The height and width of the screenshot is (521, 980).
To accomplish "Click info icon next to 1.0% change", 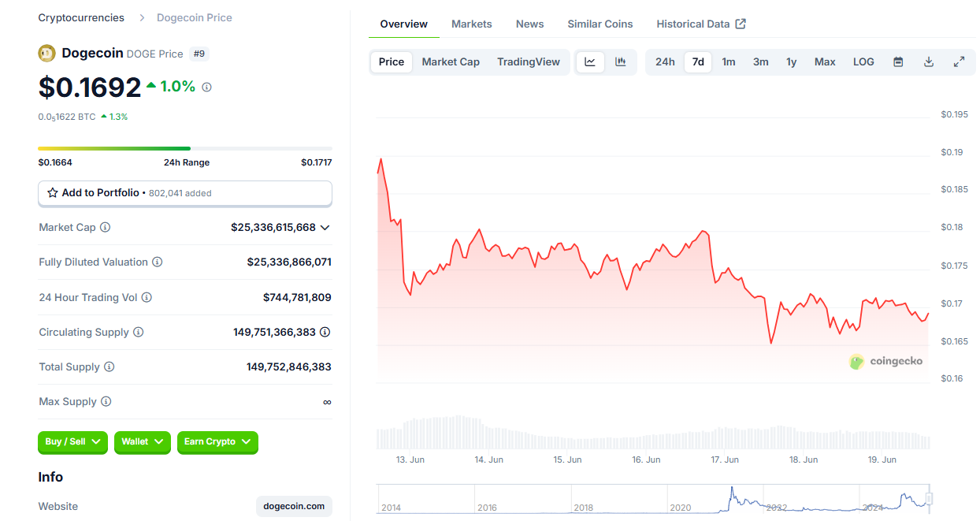I will [207, 87].
